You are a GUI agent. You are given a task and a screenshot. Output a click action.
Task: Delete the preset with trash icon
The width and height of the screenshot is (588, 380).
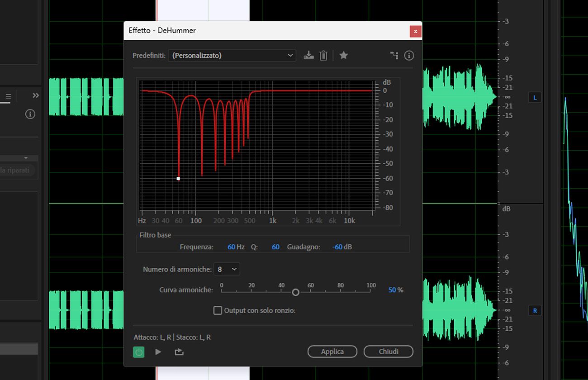323,55
